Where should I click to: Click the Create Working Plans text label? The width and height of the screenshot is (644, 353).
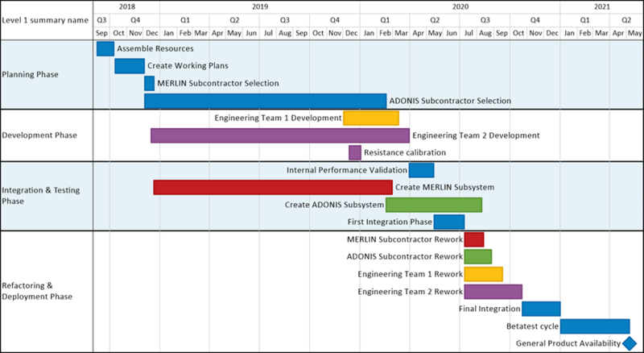(188, 66)
